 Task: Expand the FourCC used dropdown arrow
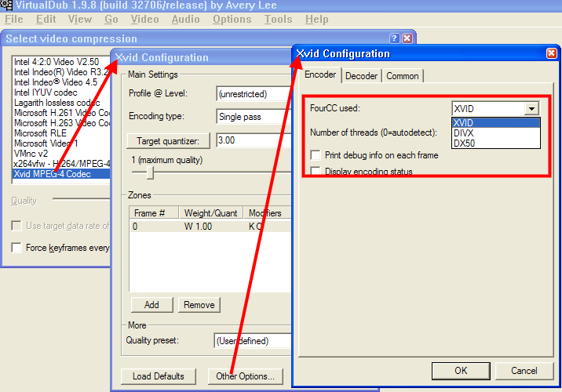pos(531,108)
